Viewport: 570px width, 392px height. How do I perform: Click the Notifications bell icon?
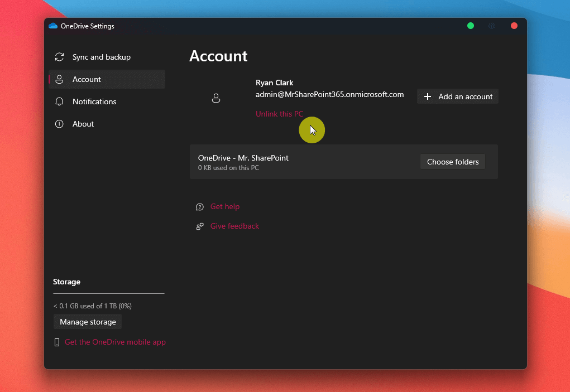pos(59,101)
